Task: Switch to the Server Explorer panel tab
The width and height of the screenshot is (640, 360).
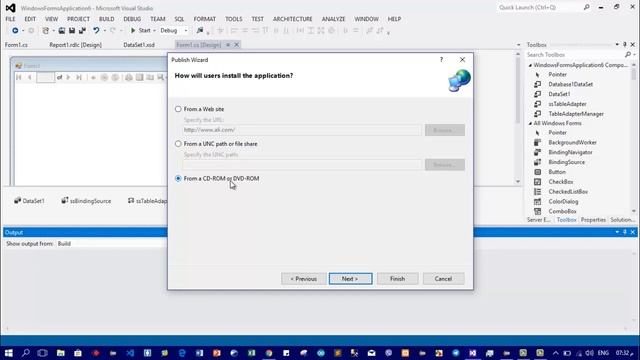Action: (x=538, y=220)
